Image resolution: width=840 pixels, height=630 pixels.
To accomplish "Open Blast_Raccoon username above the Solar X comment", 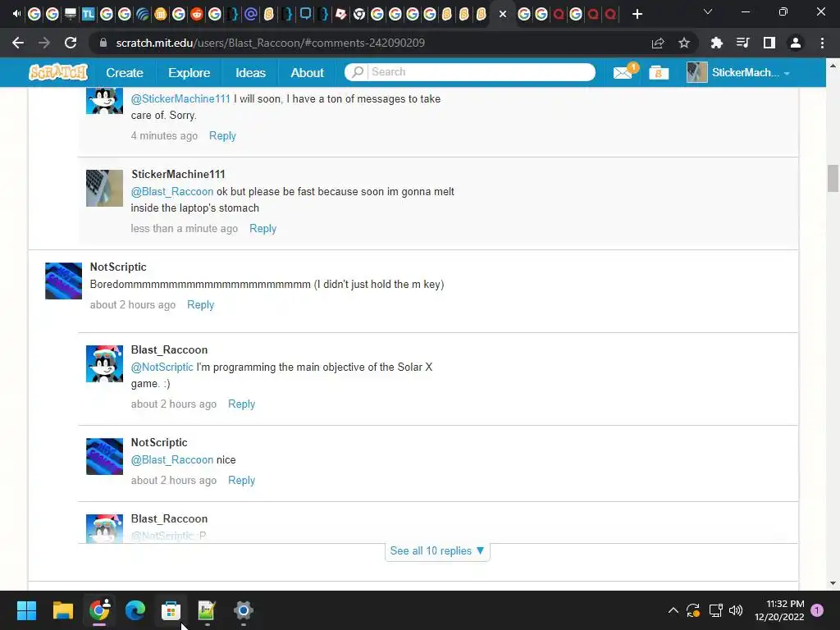I will (169, 349).
